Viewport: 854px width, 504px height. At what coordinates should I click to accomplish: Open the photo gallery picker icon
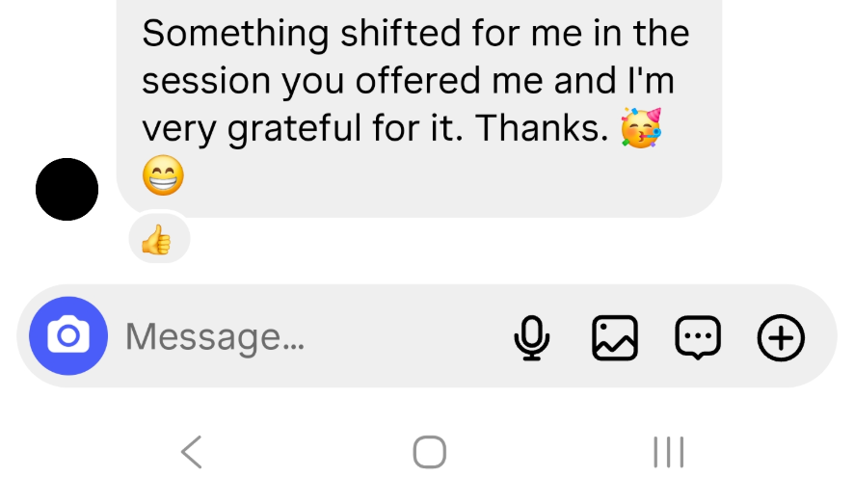(615, 337)
